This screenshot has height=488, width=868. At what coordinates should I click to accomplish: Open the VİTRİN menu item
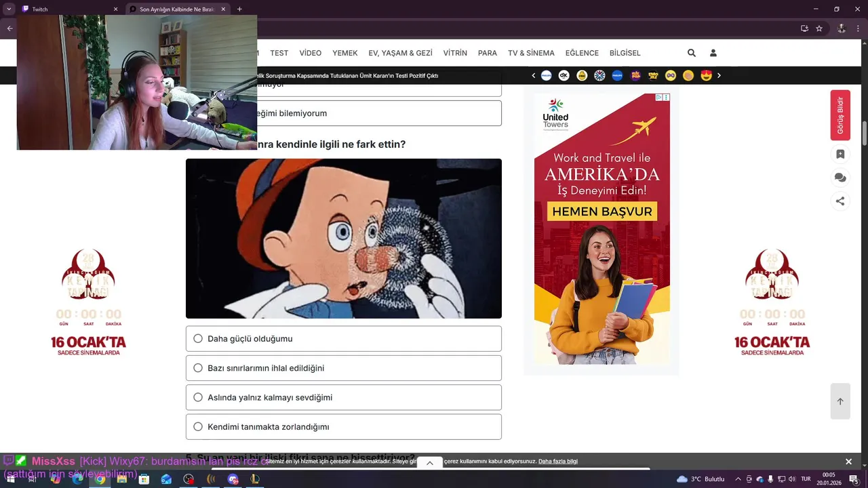[455, 53]
